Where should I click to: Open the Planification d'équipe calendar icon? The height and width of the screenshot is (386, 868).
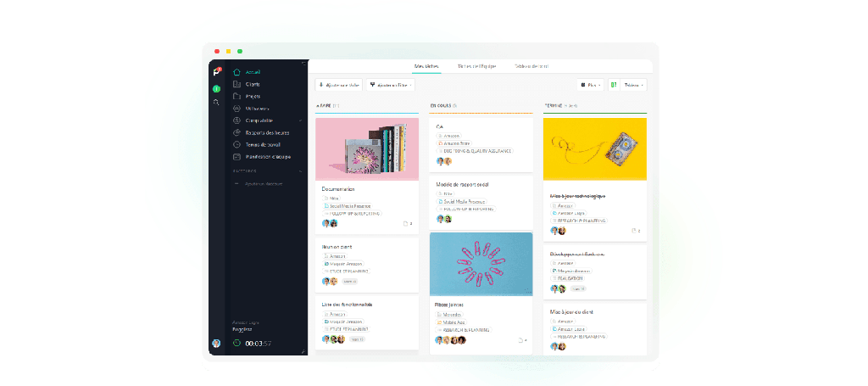[237, 157]
